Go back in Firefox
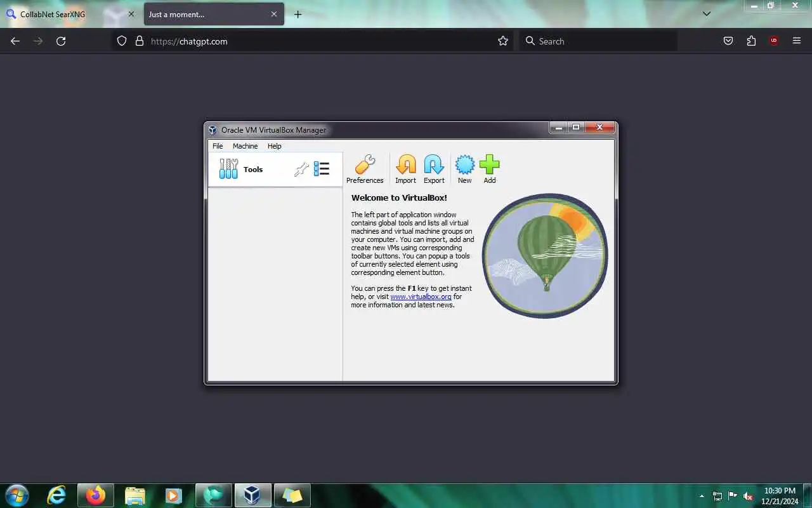Screen dimensions: 812x508 15,41
